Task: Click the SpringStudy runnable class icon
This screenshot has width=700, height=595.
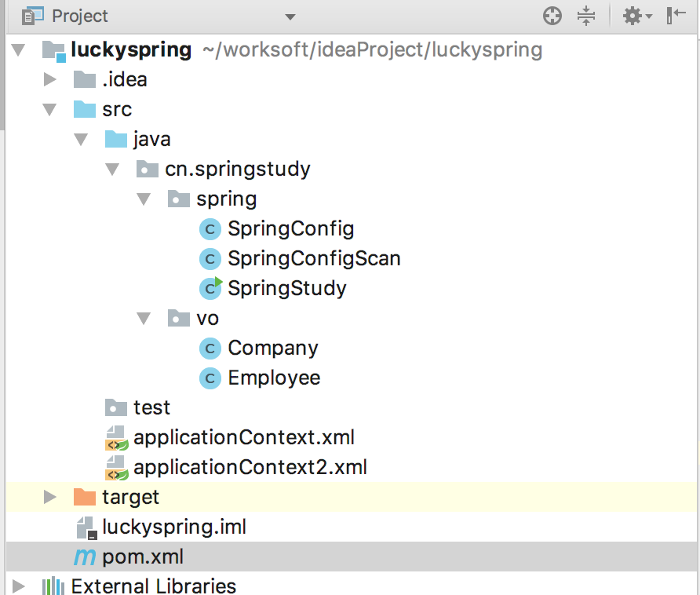Action: [210, 288]
